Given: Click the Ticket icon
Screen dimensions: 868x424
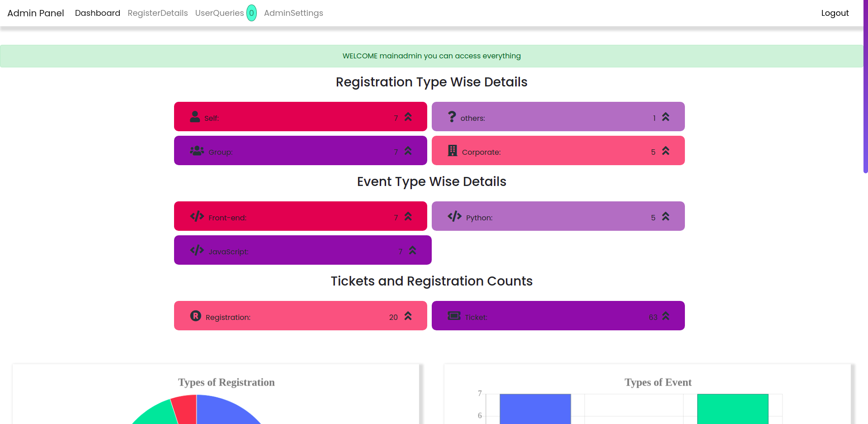Looking at the screenshot, I should pos(454,316).
